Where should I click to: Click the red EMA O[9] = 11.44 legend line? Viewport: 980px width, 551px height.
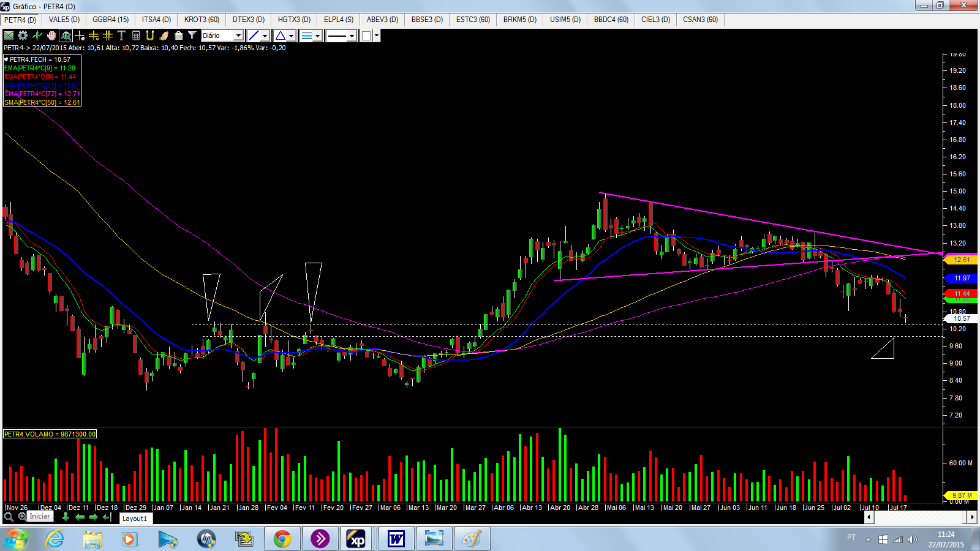pyautogui.click(x=40, y=77)
